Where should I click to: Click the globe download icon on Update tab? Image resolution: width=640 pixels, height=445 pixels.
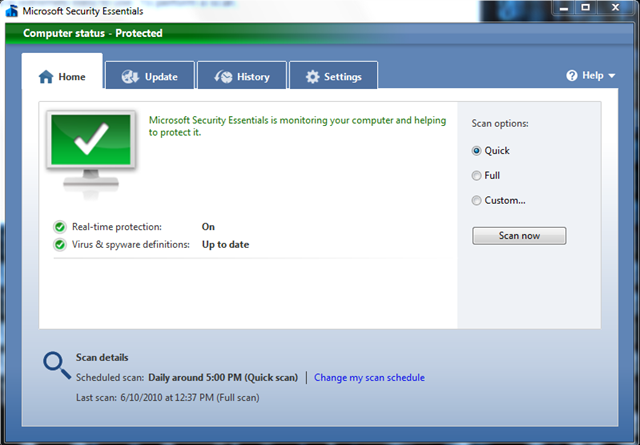[130, 77]
